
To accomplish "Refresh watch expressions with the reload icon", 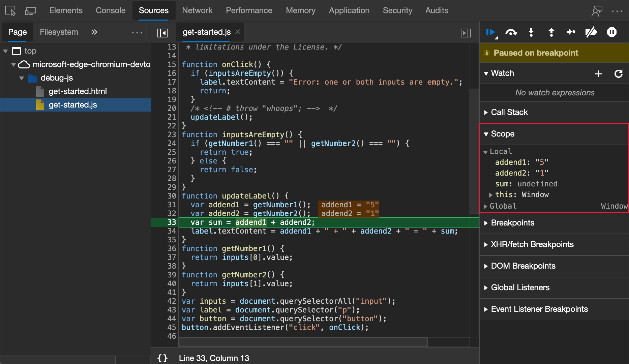I will [619, 73].
